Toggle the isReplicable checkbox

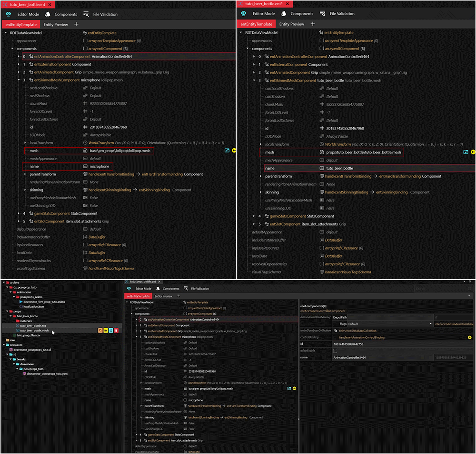point(335,351)
